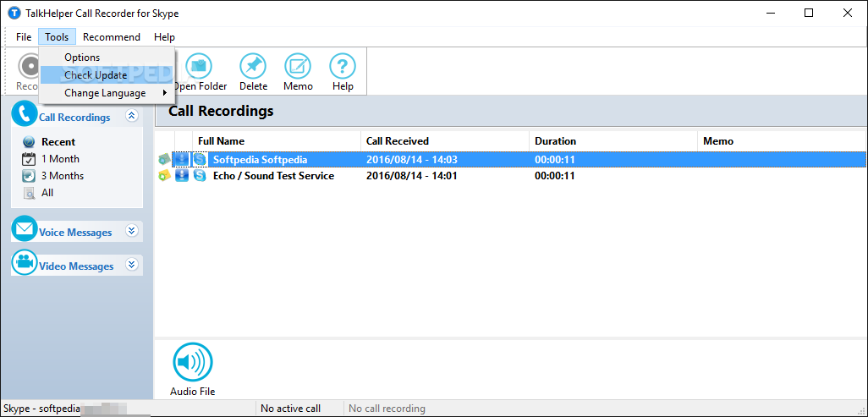Select the 1 Month filter
The width and height of the screenshot is (868, 417).
coord(60,159)
